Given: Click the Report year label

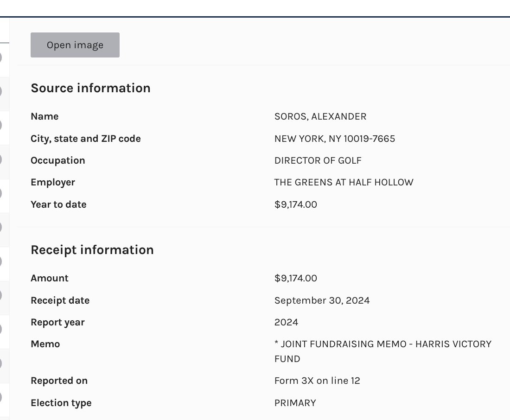Looking at the screenshot, I should pyautogui.click(x=57, y=322).
